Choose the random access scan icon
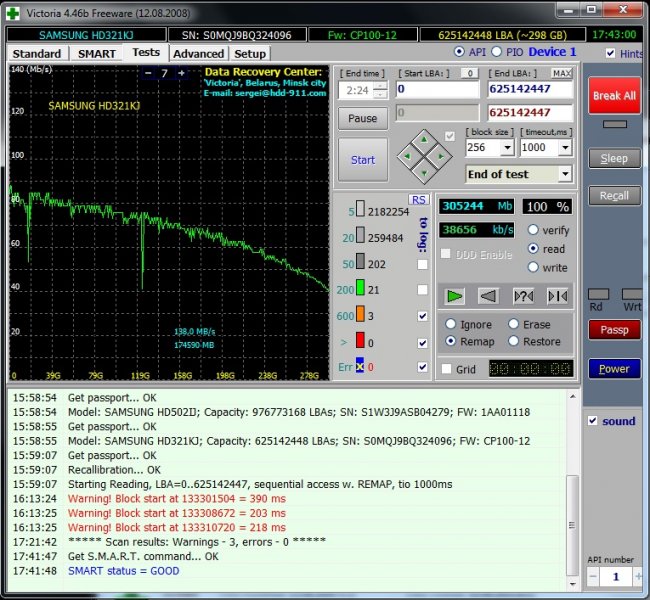The width and height of the screenshot is (650, 600). 523,296
